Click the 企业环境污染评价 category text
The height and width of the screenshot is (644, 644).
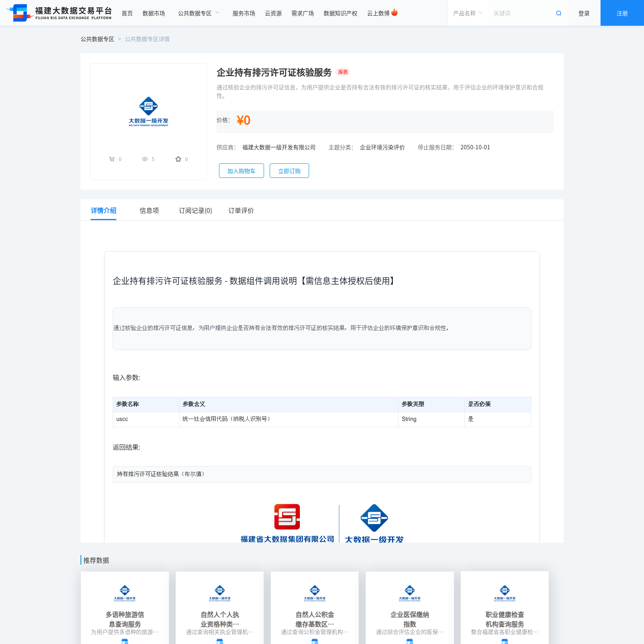(x=382, y=147)
